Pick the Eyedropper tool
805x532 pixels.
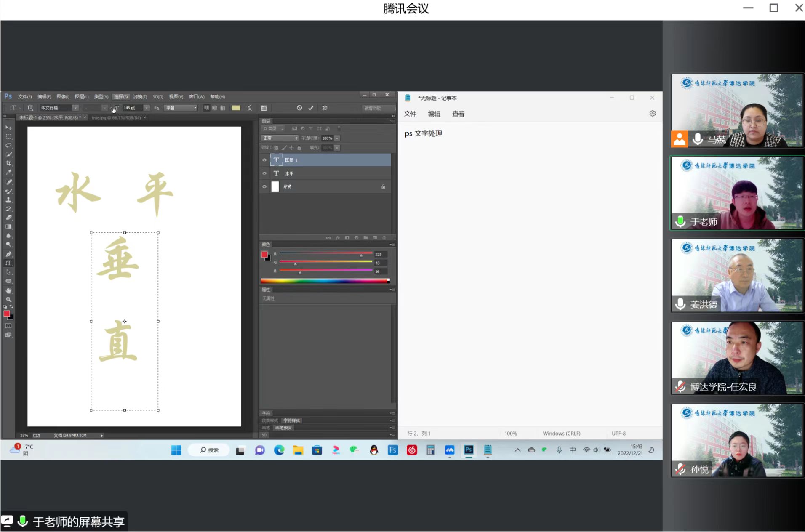coord(8,173)
